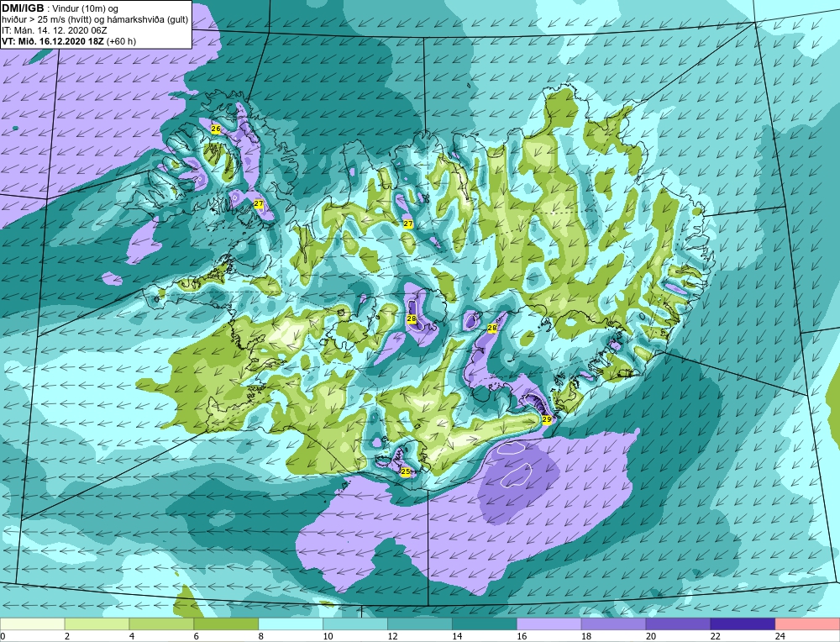Choose the light teal 10–12 m/s legend swatch
Viewport: 840px width, 642px height.
click(355, 624)
